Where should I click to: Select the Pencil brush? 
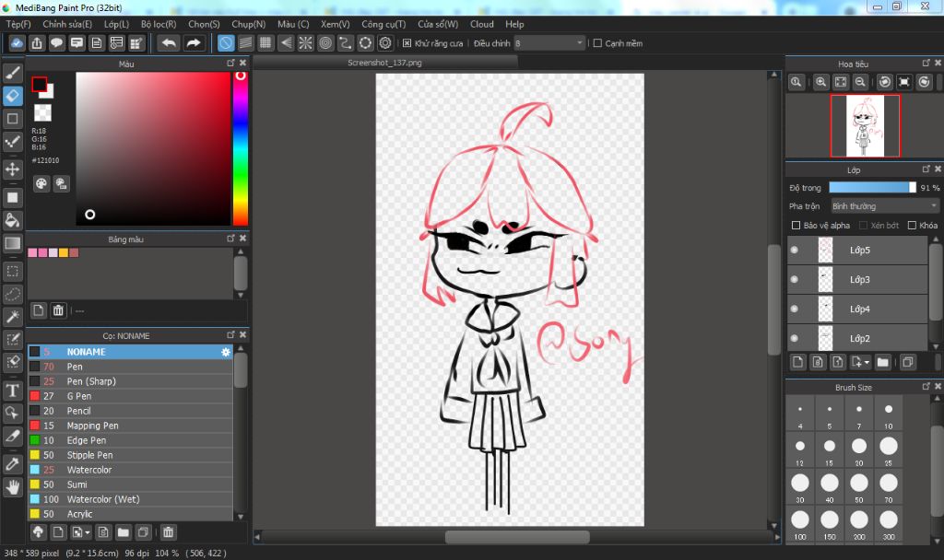[x=131, y=411]
